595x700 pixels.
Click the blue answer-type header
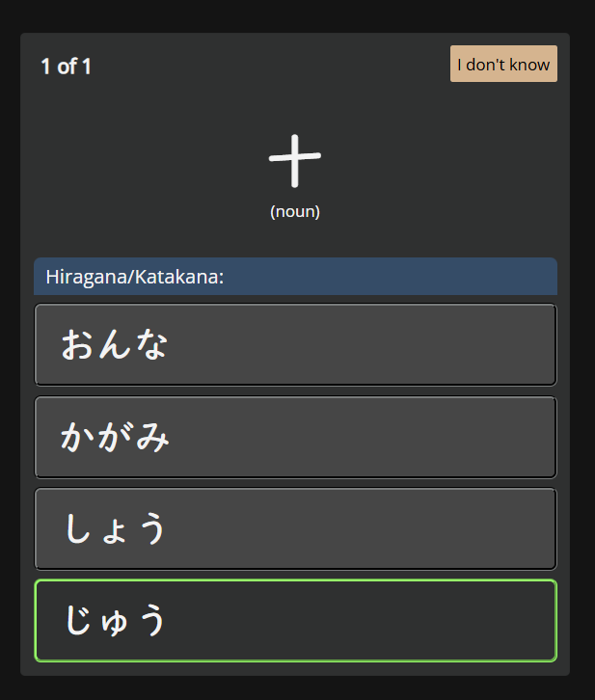295,277
